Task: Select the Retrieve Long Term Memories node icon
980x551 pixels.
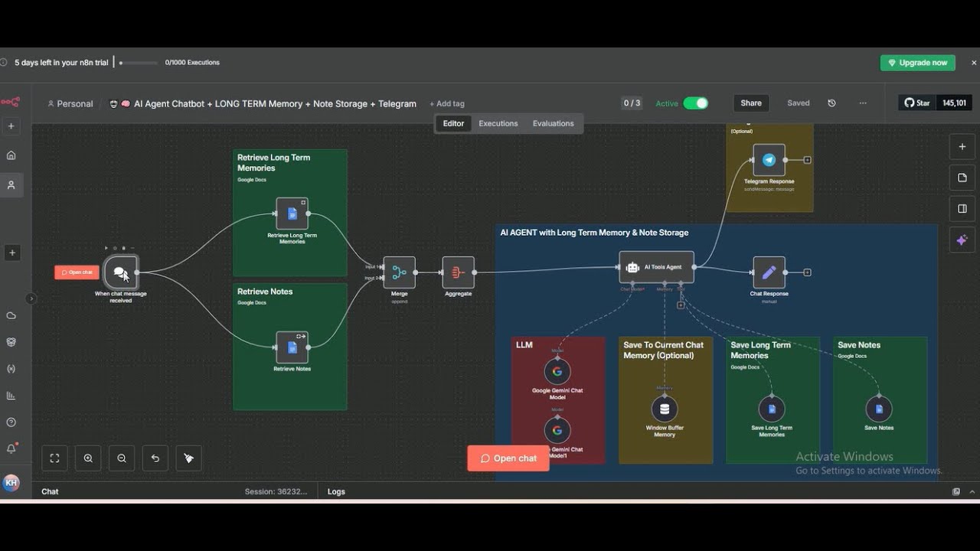Action: [x=292, y=214]
